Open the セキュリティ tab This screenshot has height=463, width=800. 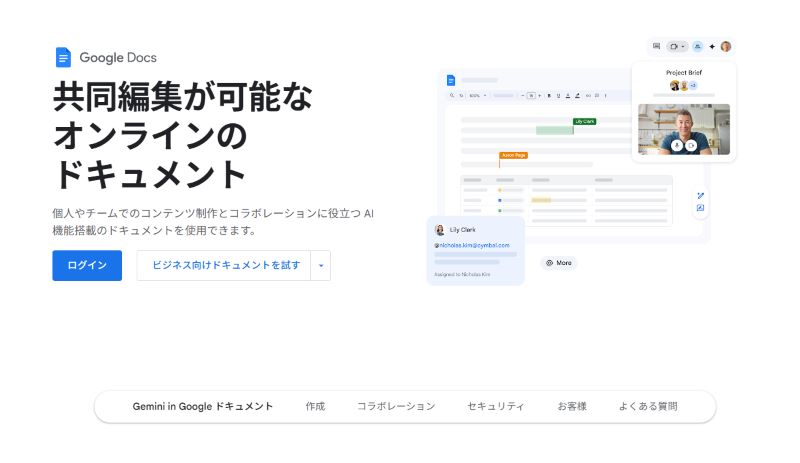495,406
